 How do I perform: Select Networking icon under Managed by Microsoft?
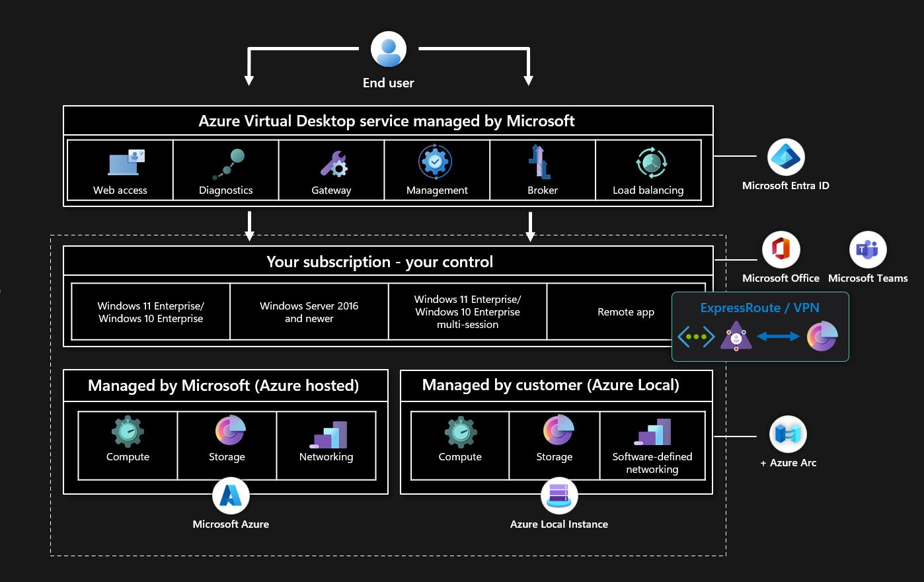[328, 434]
